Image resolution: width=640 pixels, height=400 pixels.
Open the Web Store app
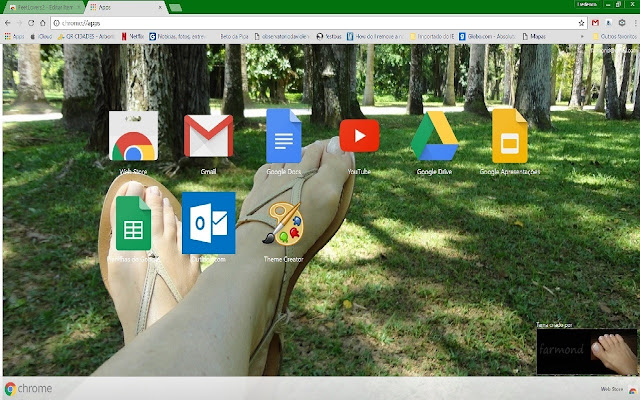(x=133, y=137)
